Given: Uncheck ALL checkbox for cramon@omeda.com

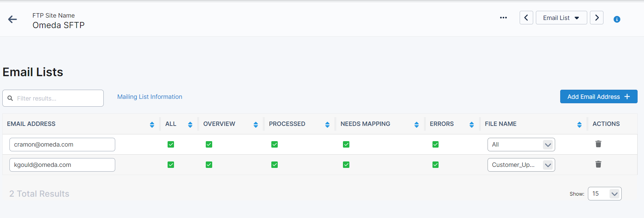Looking at the screenshot, I should 171,145.
